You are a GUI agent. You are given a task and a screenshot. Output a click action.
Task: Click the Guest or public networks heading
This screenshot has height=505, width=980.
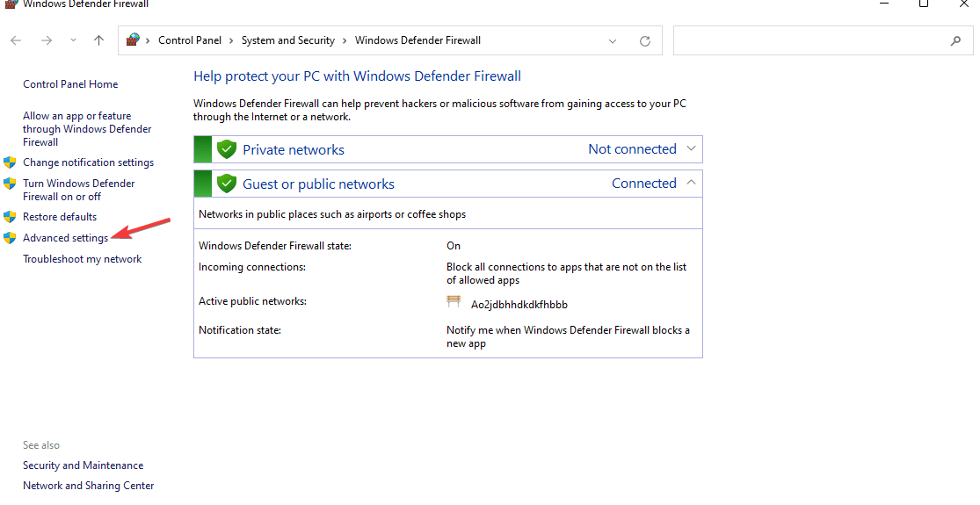tap(319, 184)
